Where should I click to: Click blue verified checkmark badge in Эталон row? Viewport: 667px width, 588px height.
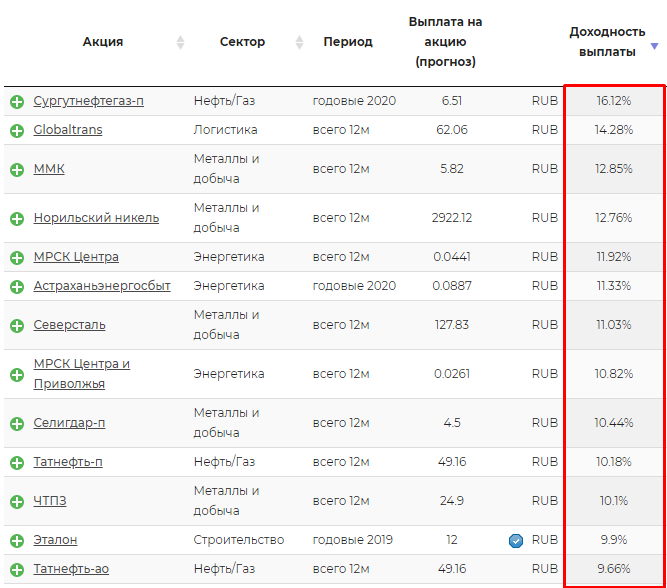pyautogui.click(x=516, y=541)
